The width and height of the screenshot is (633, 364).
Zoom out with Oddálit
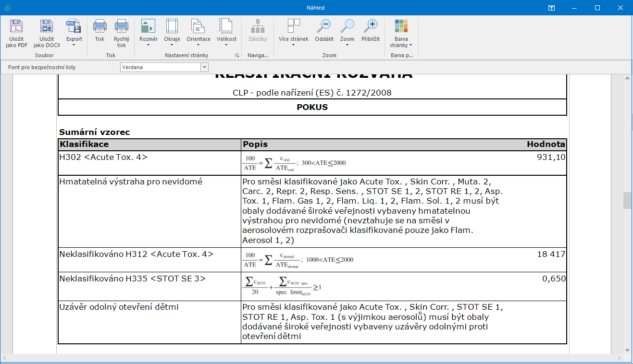point(324,31)
